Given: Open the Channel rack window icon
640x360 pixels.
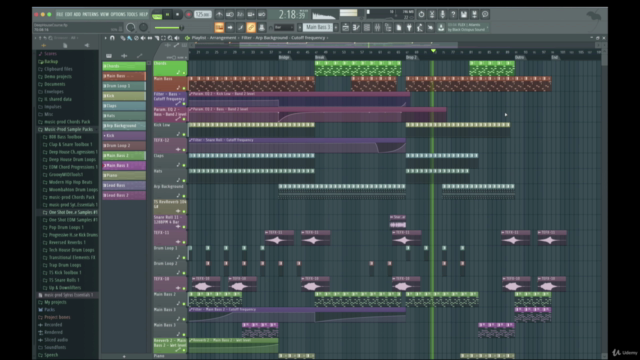Looking at the screenshot, I should pos(367,28).
